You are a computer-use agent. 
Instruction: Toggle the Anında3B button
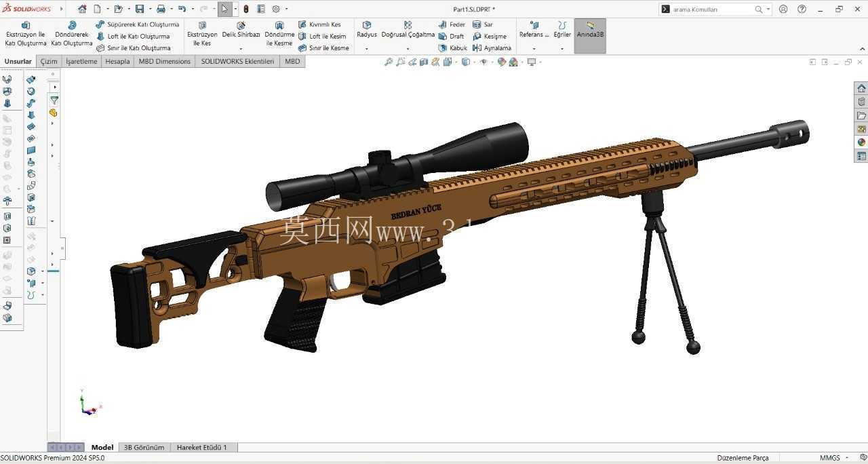click(x=590, y=35)
